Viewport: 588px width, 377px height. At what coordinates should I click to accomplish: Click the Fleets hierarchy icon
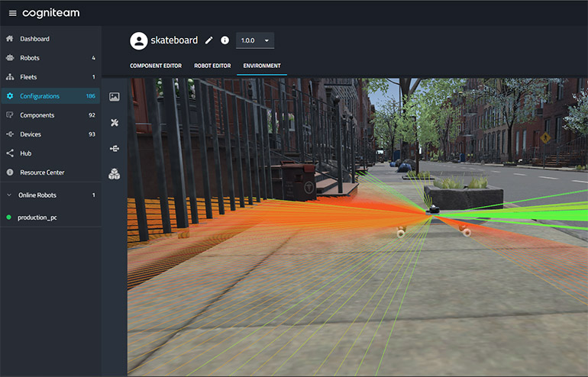tap(10, 77)
